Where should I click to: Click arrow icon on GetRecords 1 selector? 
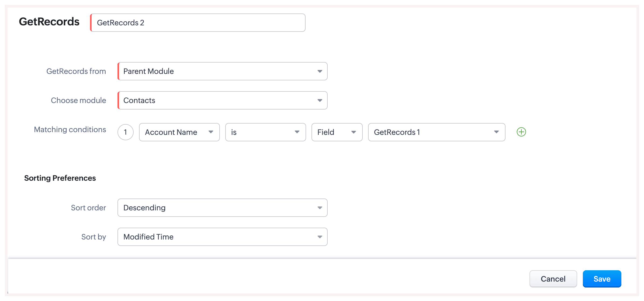pyautogui.click(x=496, y=132)
